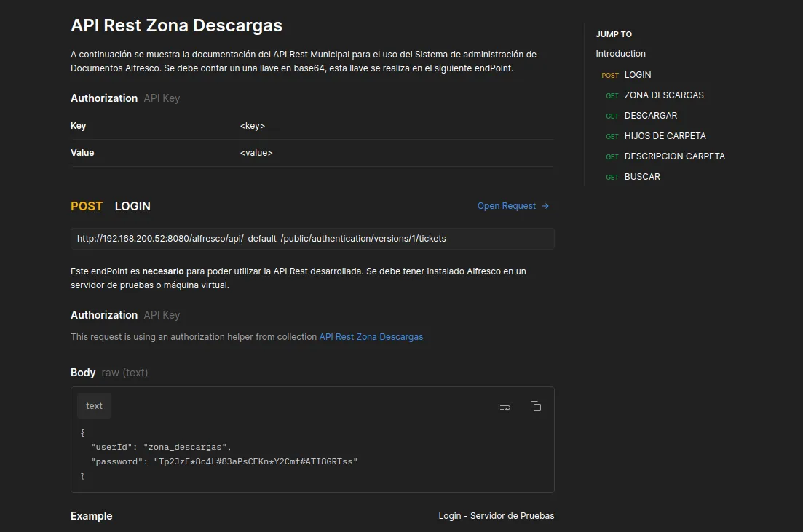Click the arrow beside Open Request
The height and width of the screenshot is (532, 803).
click(x=545, y=206)
